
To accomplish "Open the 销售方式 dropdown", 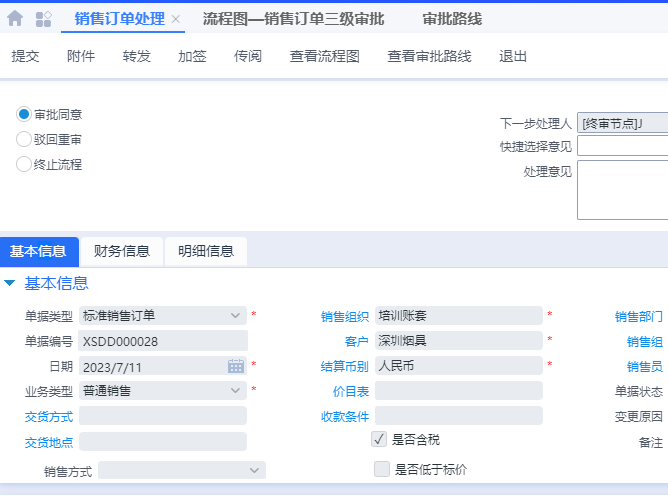I will (x=254, y=470).
